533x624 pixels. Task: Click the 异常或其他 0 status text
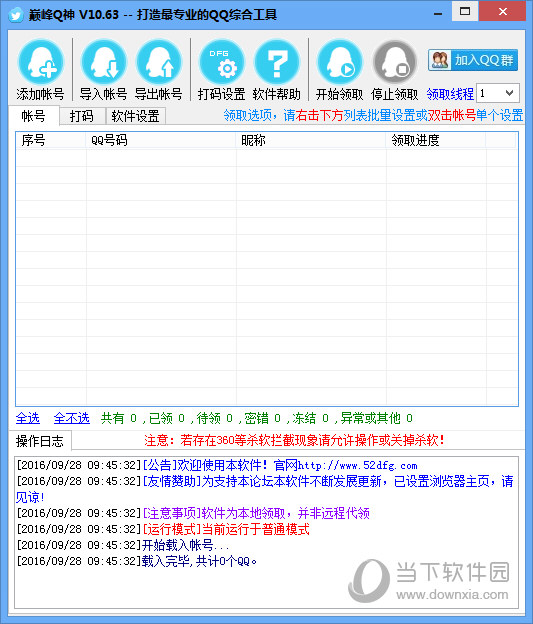click(377, 418)
